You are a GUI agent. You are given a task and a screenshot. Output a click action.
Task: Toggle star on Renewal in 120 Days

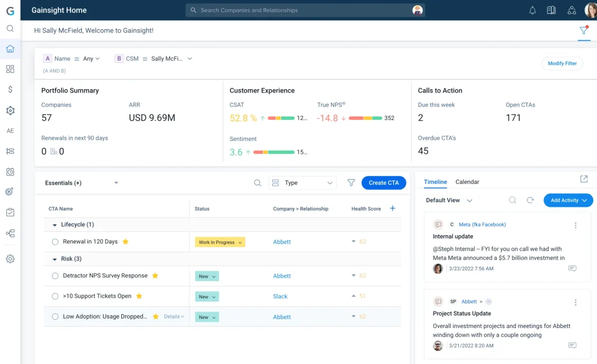[x=125, y=242]
